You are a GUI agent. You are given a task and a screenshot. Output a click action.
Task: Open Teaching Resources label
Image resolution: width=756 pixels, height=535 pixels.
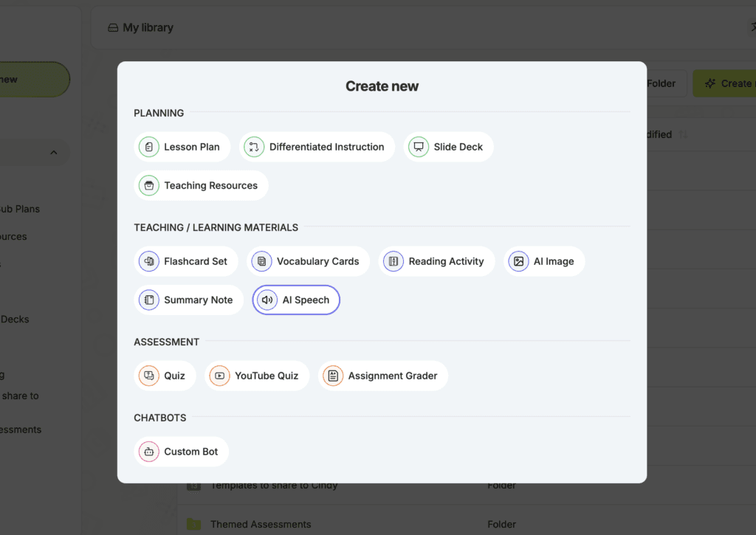point(210,185)
